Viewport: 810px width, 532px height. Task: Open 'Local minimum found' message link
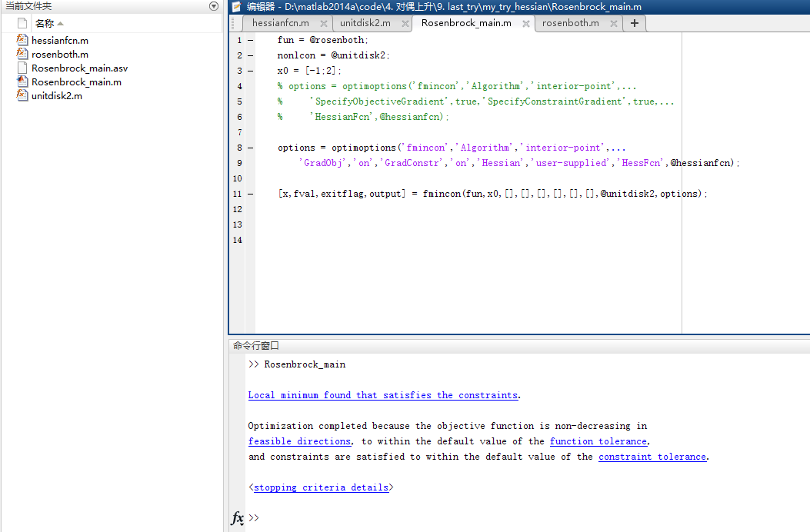point(382,395)
